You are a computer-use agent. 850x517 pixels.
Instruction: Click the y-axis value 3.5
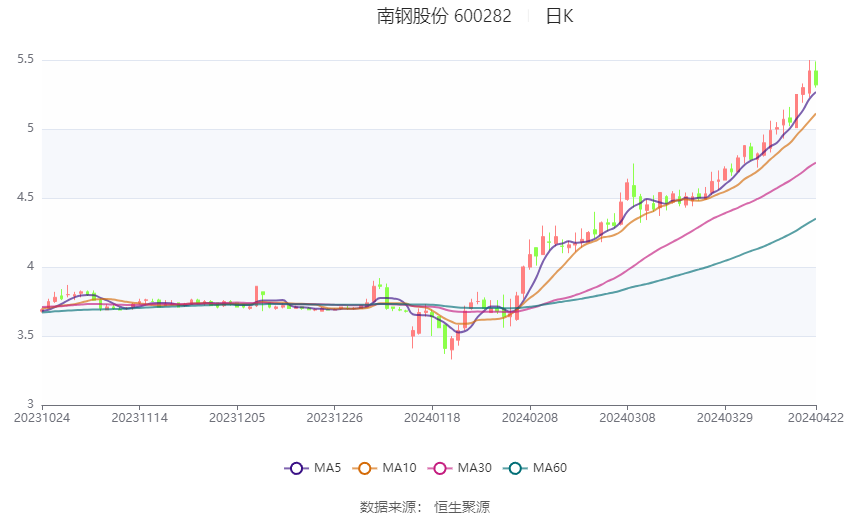pos(25,335)
